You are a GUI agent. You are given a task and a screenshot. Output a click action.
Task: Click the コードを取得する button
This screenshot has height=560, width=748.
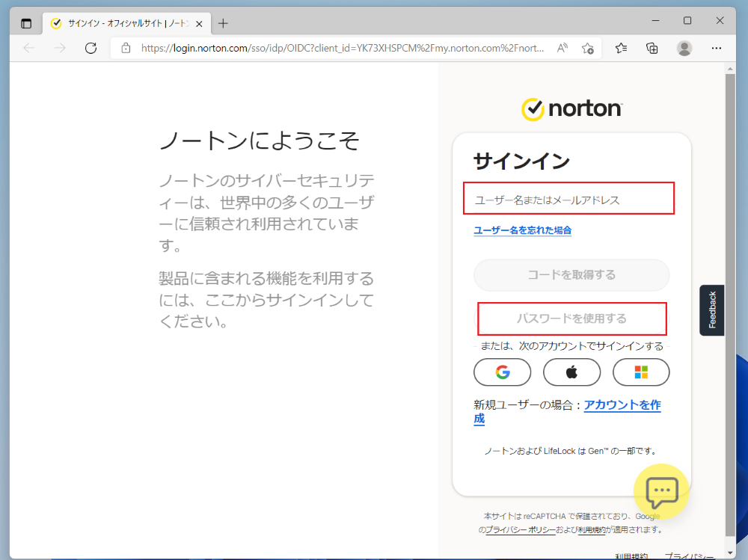(x=571, y=274)
